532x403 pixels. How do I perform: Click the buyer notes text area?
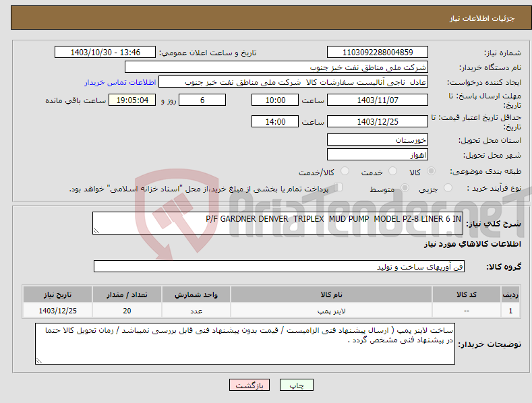(x=245, y=344)
